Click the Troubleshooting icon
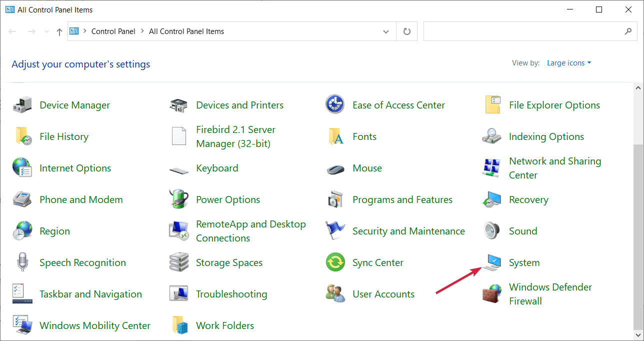The width and height of the screenshot is (644, 341). tap(178, 294)
